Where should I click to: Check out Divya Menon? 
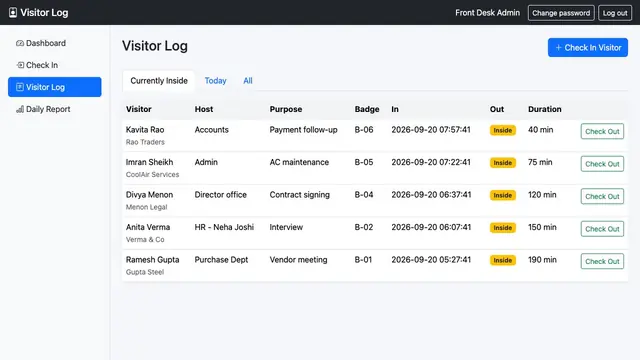point(602,196)
